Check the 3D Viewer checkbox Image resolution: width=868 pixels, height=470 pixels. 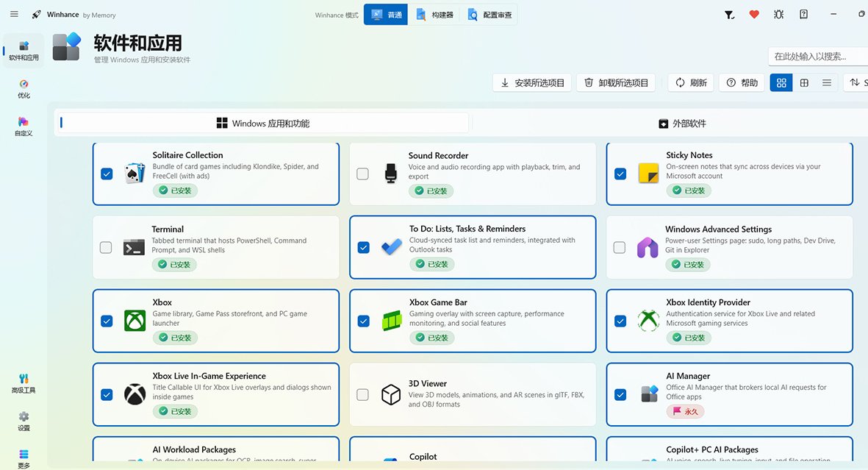[362, 395]
